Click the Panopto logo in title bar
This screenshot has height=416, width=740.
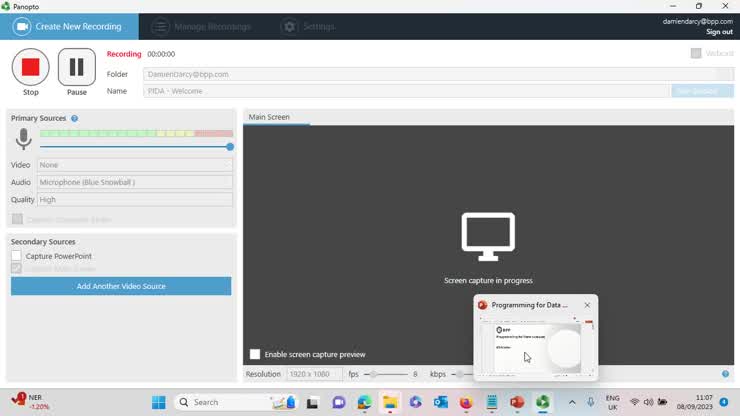(x=6, y=7)
